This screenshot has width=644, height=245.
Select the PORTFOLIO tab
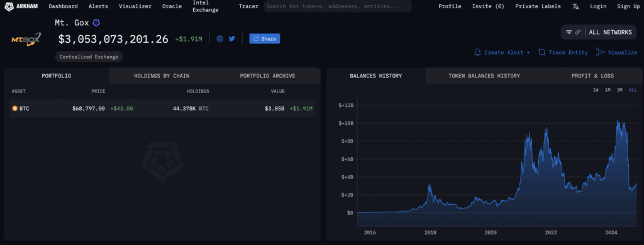pos(57,76)
